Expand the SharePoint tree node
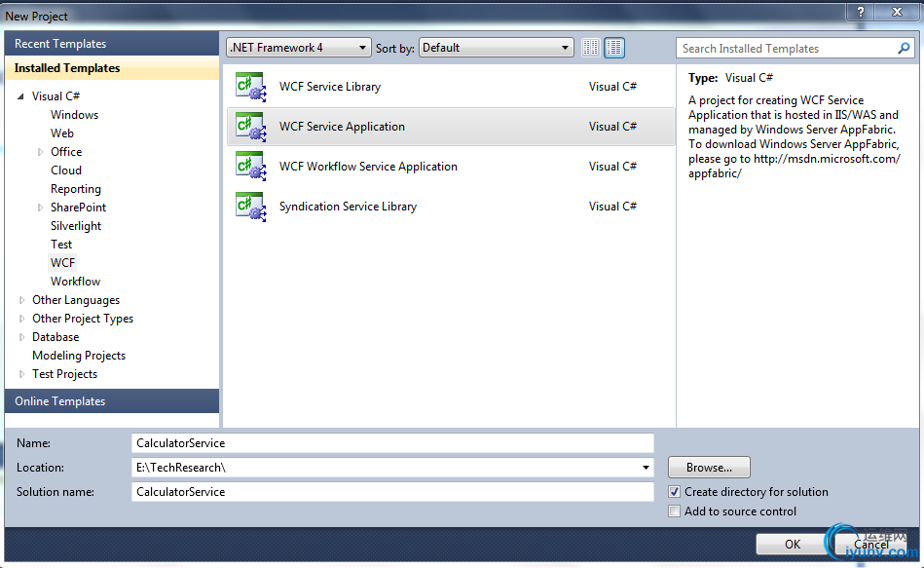This screenshot has width=924, height=568. pyautogui.click(x=40, y=208)
